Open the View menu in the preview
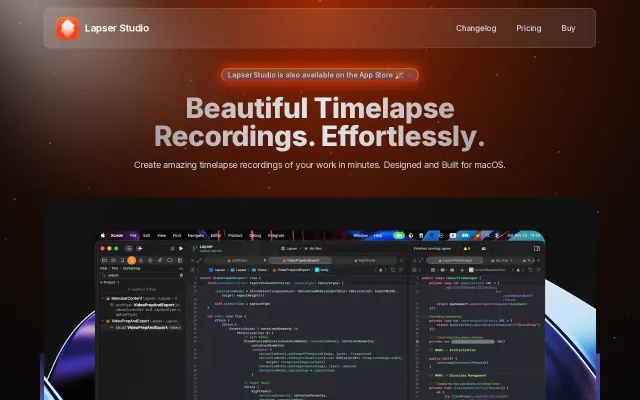The height and width of the screenshot is (400, 640). tap(162, 236)
